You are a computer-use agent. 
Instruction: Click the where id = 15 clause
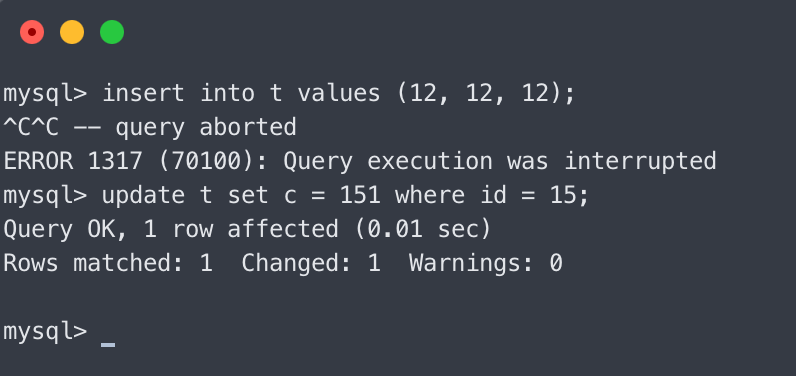click(485, 195)
